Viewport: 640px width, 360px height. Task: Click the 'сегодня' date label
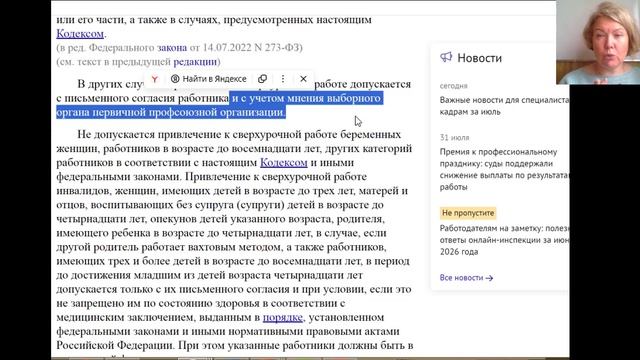453,86
